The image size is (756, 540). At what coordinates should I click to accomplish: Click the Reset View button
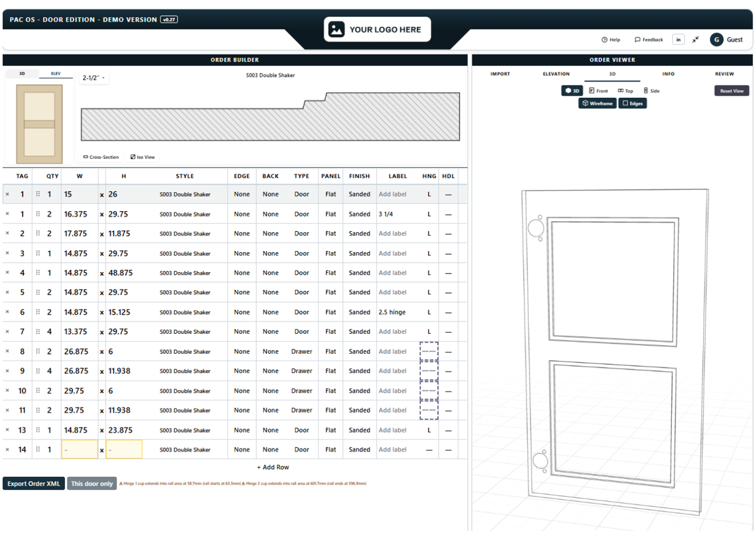click(732, 91)
